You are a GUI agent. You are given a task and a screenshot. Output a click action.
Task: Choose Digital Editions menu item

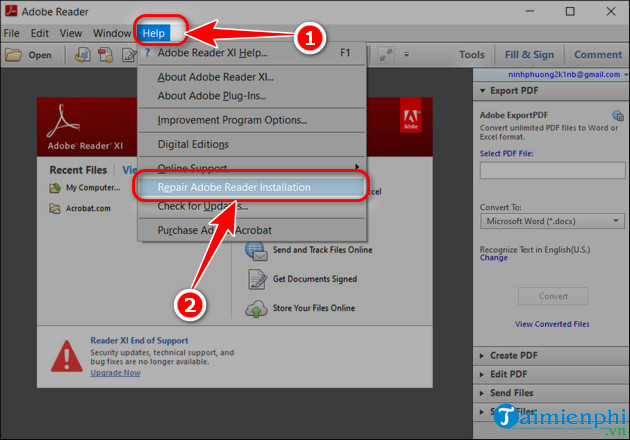tap(252, 144)
